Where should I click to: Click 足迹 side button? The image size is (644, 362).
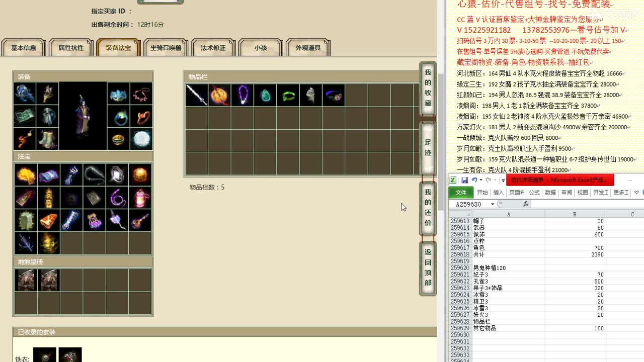coord(428,148)
